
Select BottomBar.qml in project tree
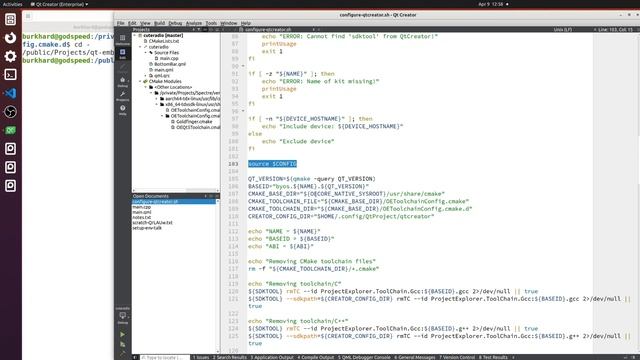click(170, 64)
